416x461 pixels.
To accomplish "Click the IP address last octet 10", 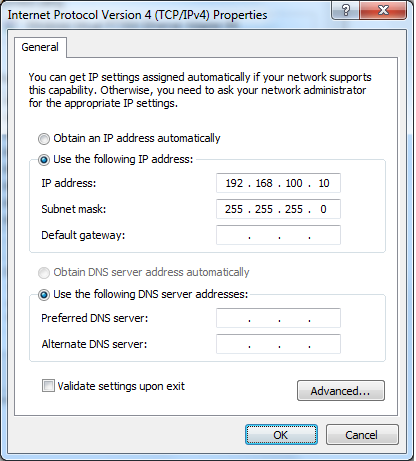I will click(x=324, y=183).
